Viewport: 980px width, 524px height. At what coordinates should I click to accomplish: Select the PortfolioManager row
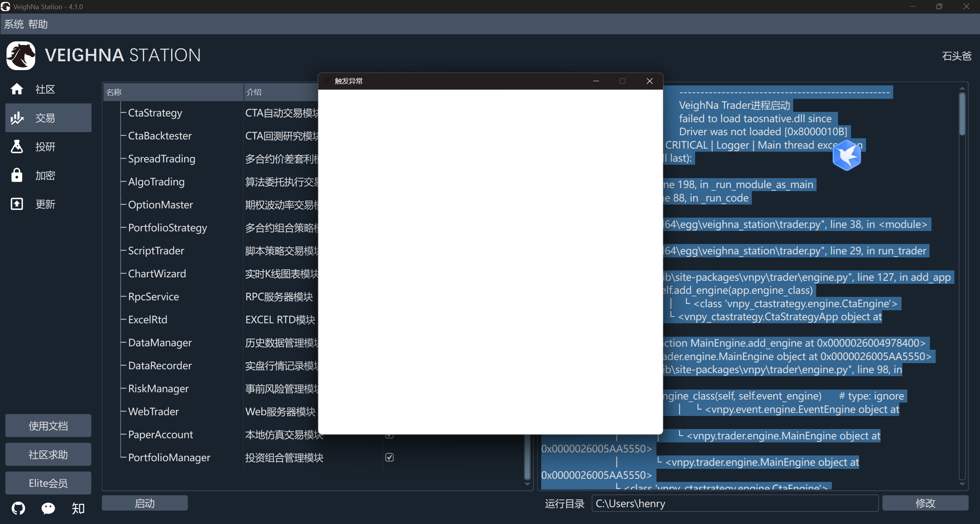169,457
